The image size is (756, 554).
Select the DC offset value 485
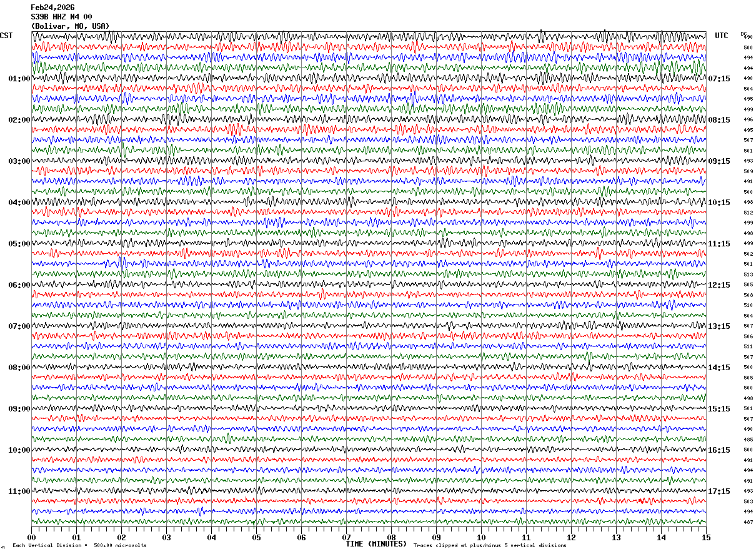[748, 440]
